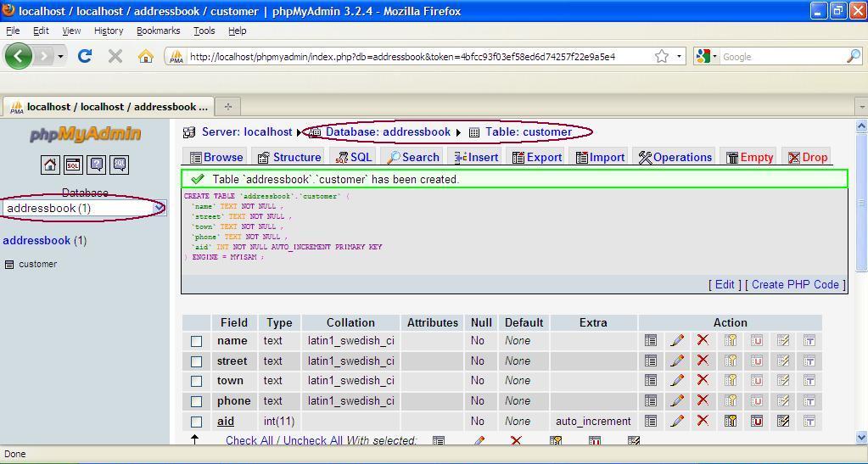The width and height of the screenshot is (868, 464).
Task: Open the Insert tab
Action: click(x=476, y=157)
